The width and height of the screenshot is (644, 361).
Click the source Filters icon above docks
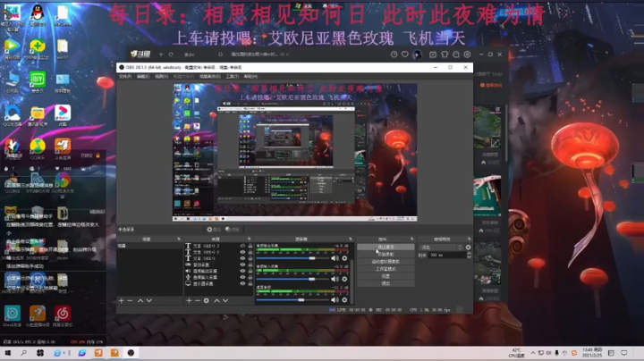point(232,230)
